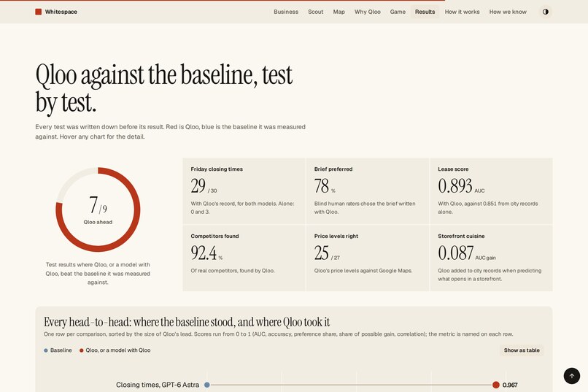Click the 'Every head-to-head' chart heading
This screenshot has height=392, width=588.
[187, 322]
